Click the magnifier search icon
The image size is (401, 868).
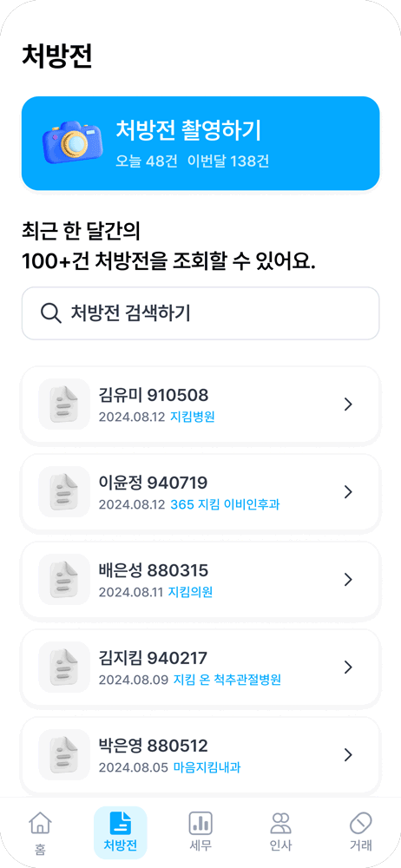pos(51,313)
